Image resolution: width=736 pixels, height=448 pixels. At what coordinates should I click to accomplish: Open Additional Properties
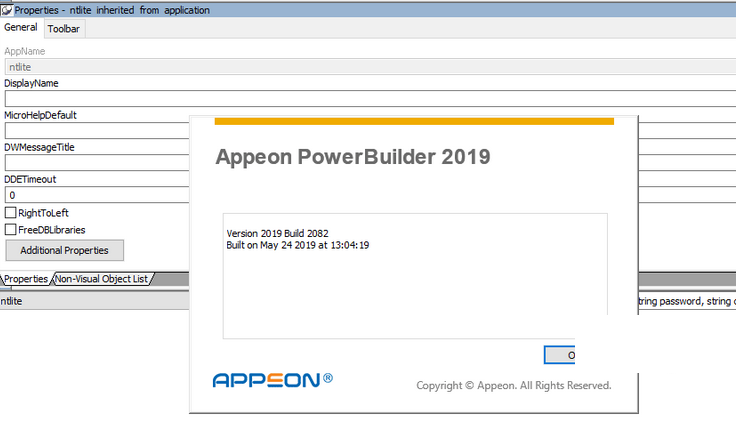click(x=65, y=250)
